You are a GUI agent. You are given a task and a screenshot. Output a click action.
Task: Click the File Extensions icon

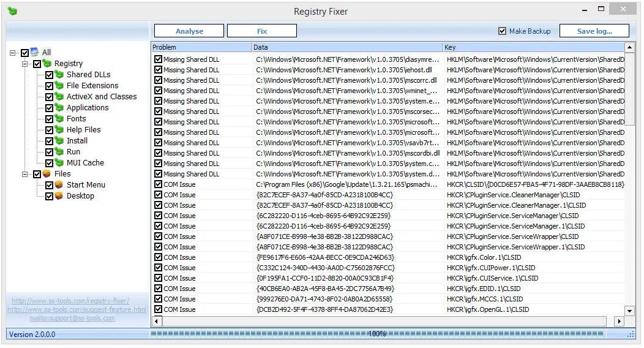coord(59,85)
